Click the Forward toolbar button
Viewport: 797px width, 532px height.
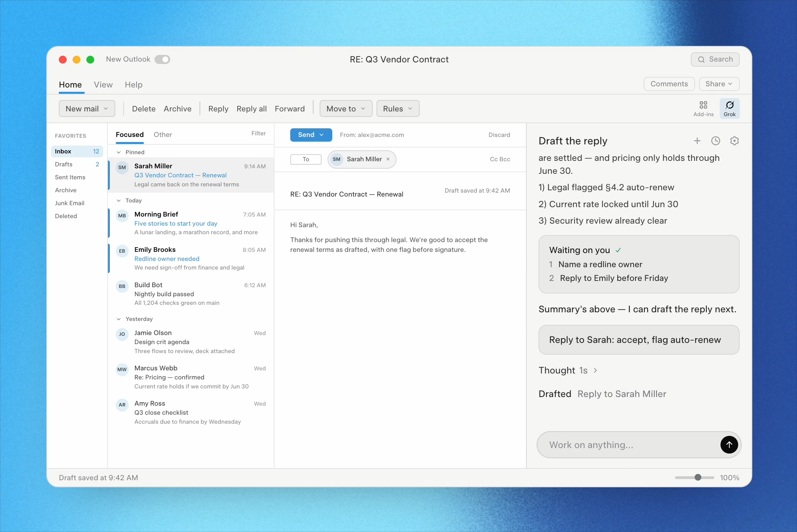tap(290, 109)
